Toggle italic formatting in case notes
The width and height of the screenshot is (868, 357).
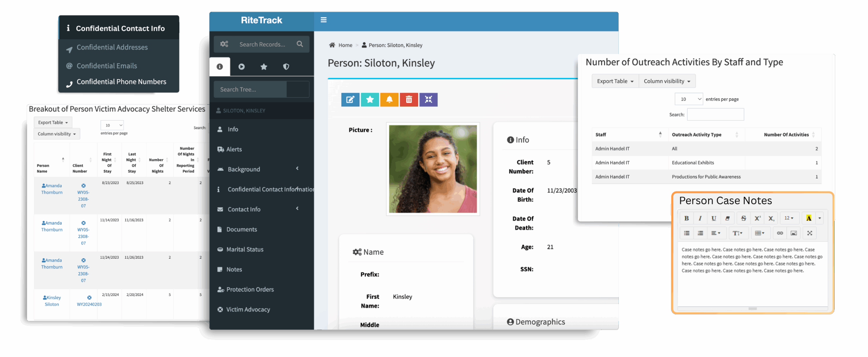pyautogui.click(x=700, y=218)
